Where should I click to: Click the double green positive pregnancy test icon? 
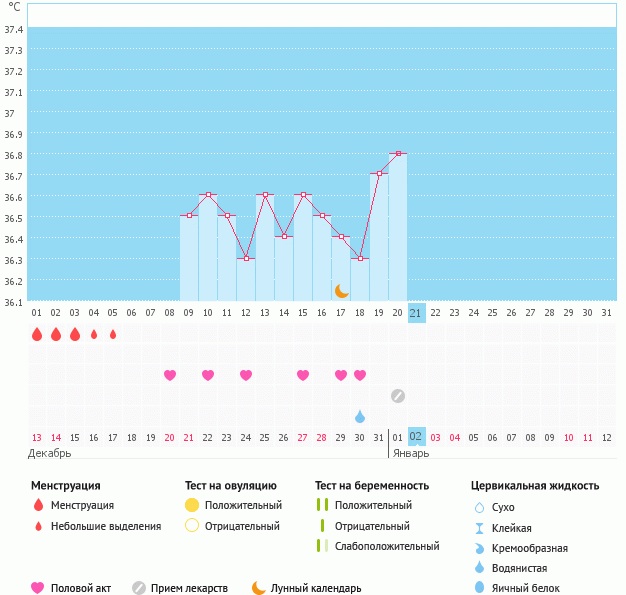coord(321,505)
